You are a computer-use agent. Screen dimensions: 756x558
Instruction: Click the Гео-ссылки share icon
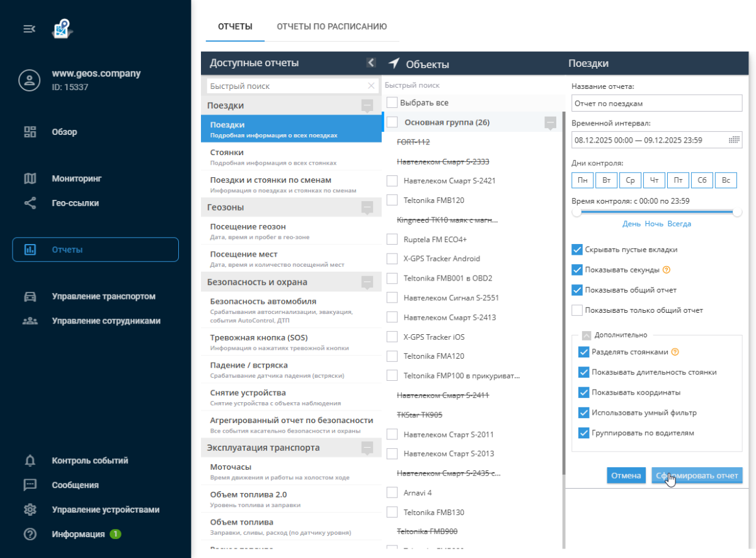click(x=30, y=203)
